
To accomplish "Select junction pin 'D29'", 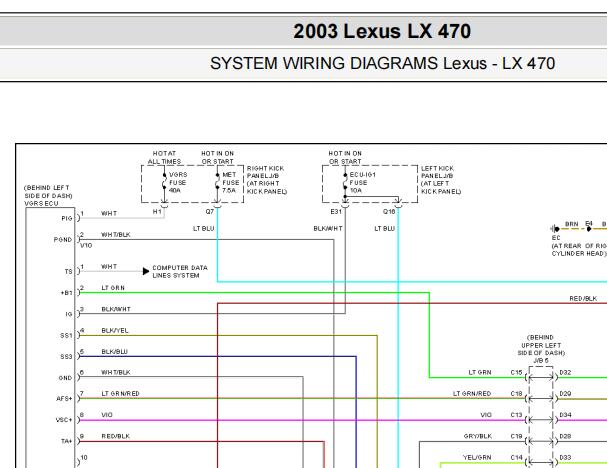I will (x=565, y=394).
